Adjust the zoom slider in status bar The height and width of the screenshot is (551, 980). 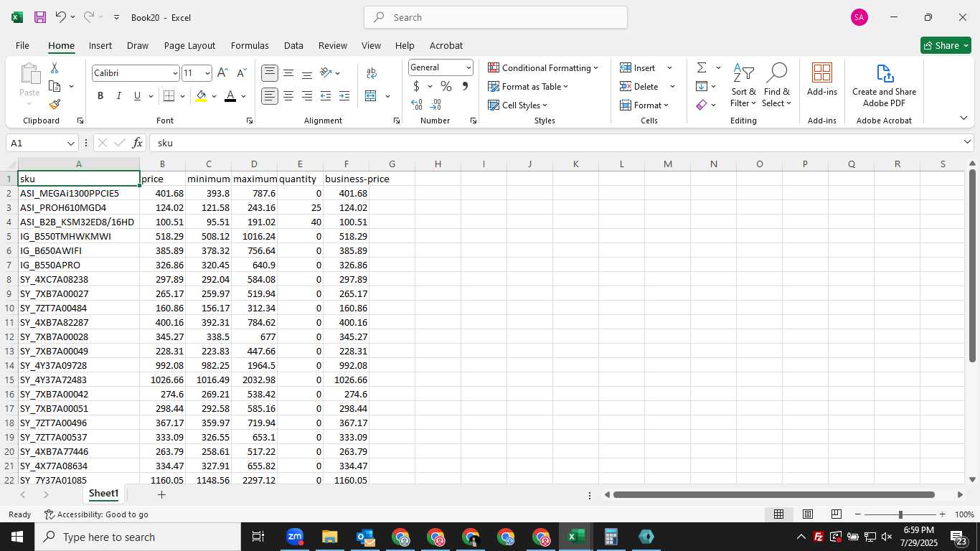[x=900, y=514]
